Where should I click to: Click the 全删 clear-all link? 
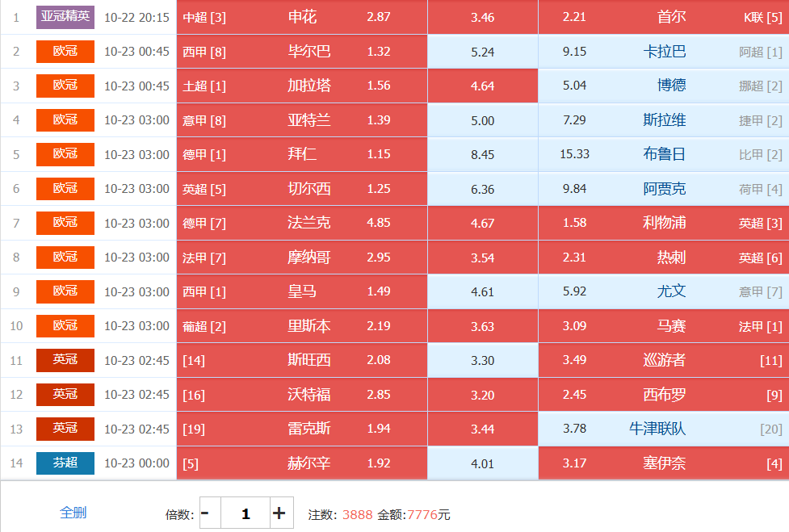[73, 513]
